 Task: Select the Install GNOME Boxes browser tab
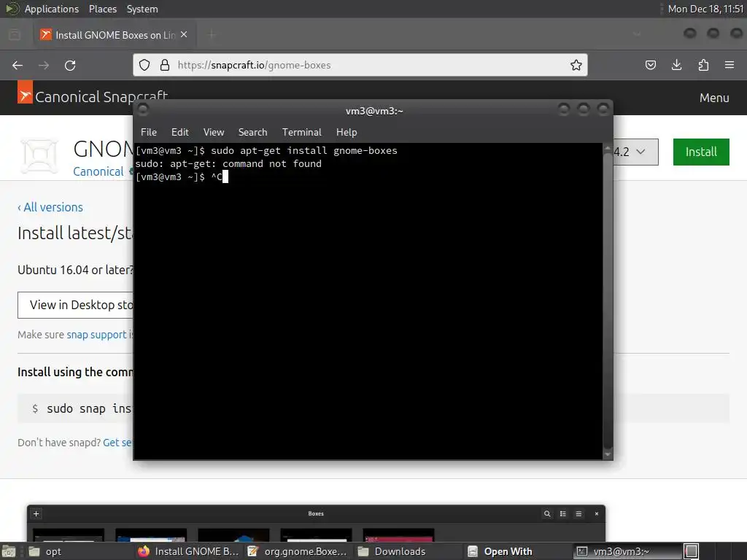(115, 35)
